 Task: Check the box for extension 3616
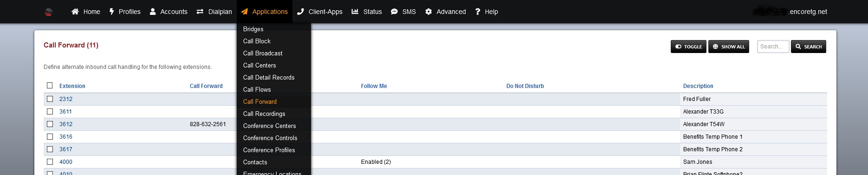pyautogui.click(x=50, y=136)
